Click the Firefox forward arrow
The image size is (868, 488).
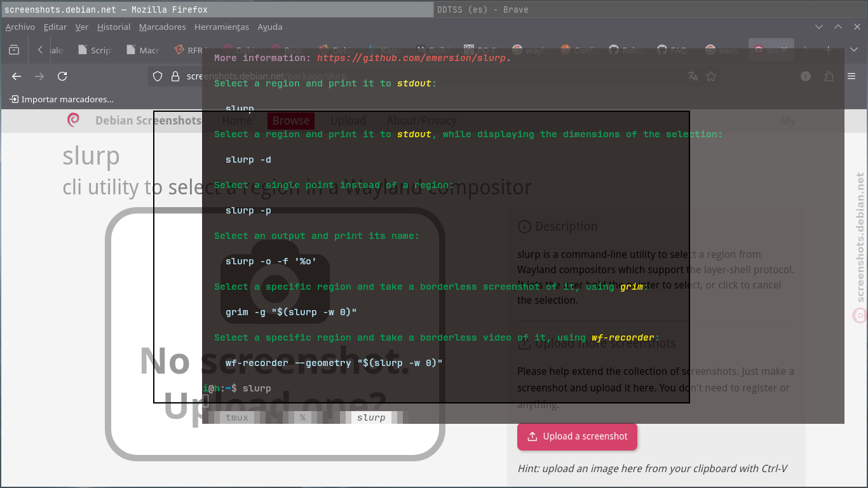[39, 76]
